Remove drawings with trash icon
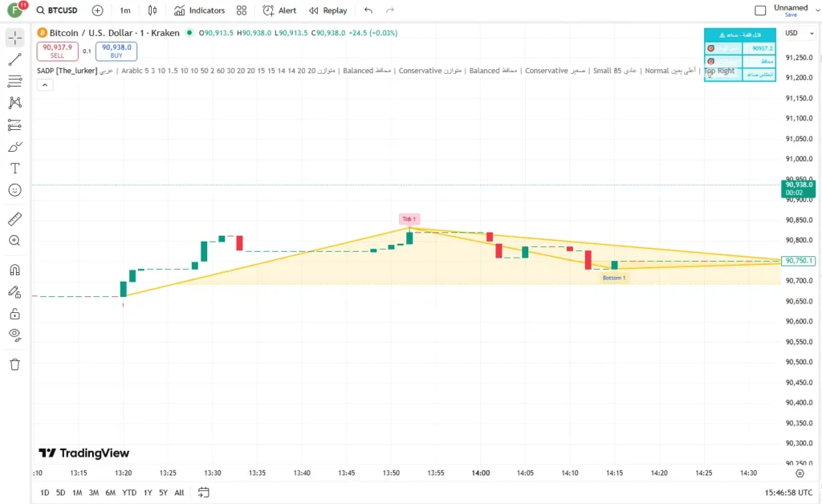Image resolution: width=822 pixels, height=504 pixels. coord(14,364)
